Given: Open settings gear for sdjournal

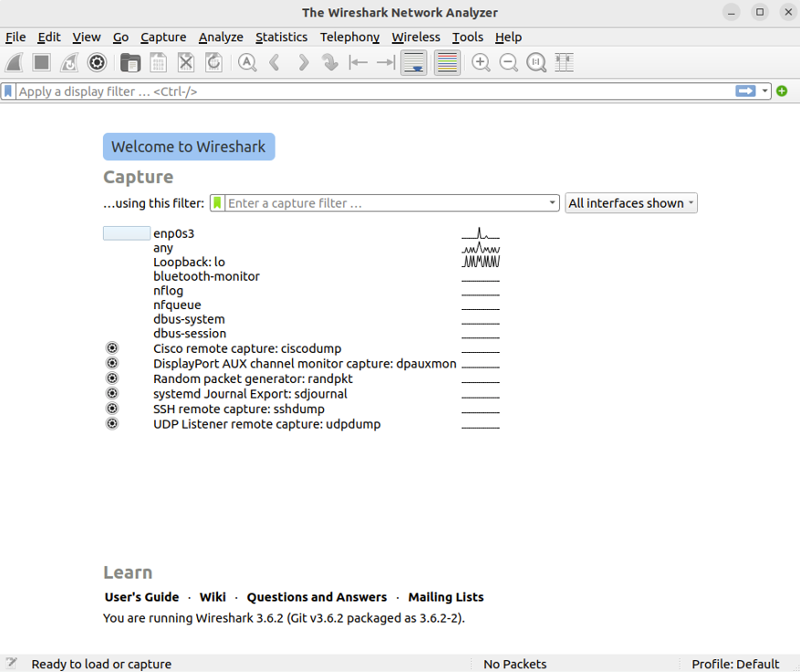Looking at the screenshot, I should tap(112, 394).
